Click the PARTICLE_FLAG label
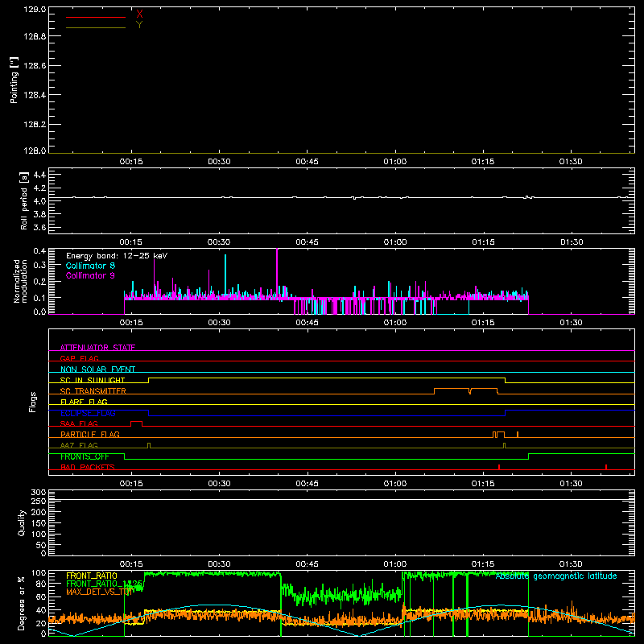 point(90,435)
